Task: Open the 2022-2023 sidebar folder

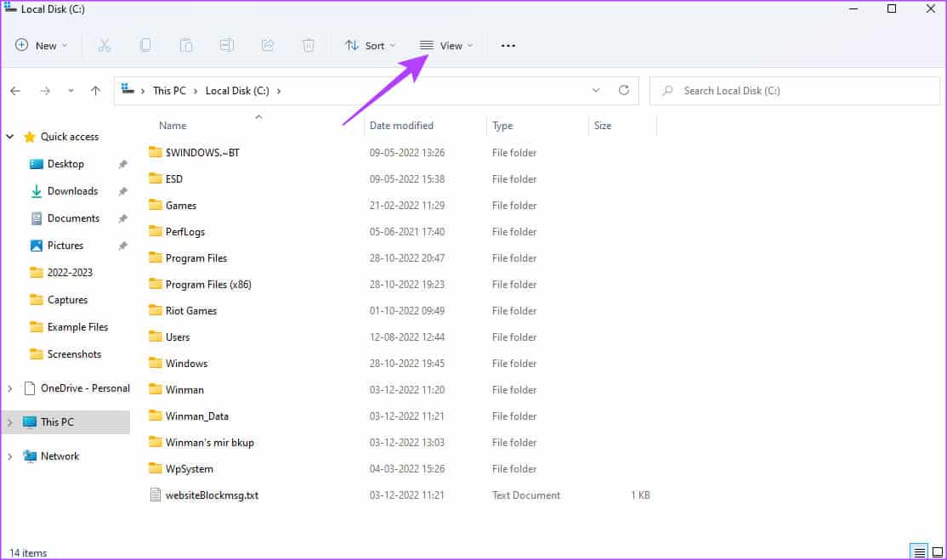Action: tap(70, 272)
